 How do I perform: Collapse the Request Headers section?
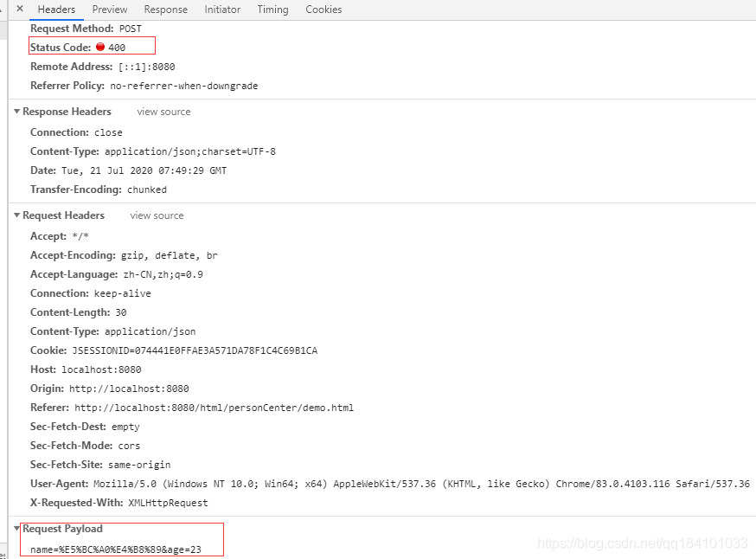pos(17,215)
